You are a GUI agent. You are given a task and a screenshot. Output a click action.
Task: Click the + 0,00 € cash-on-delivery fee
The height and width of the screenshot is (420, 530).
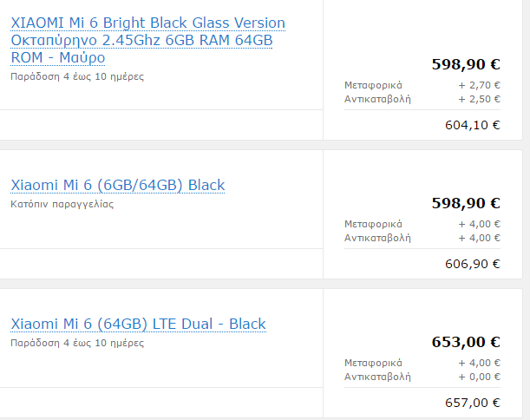(480, 377)
